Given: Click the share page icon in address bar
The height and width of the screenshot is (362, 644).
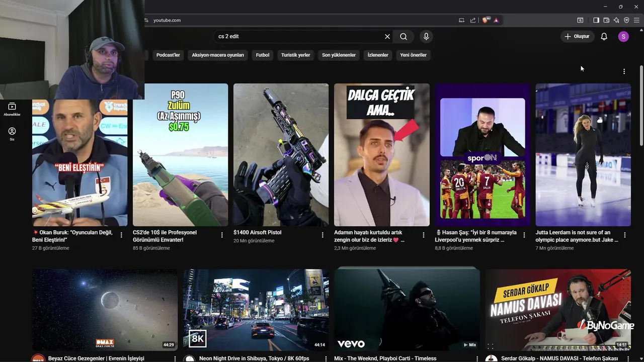Looking at the screenshot, I should coord(473,20).
